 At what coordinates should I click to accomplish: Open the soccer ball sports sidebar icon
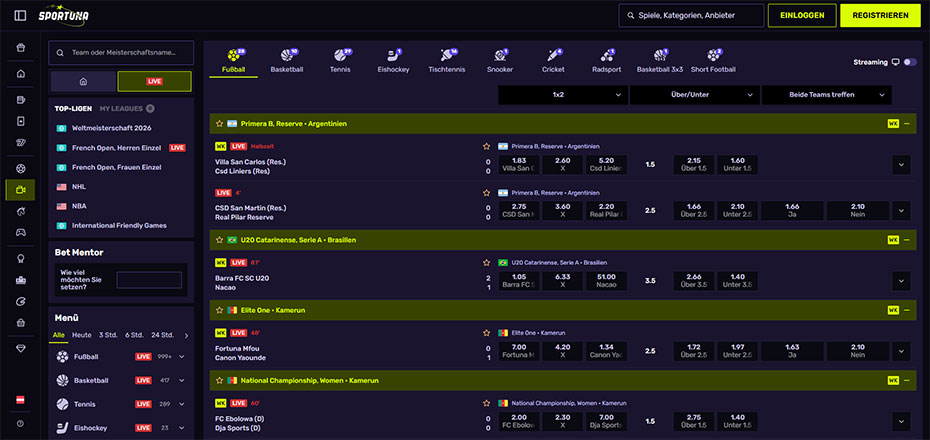tap(21, 169)
